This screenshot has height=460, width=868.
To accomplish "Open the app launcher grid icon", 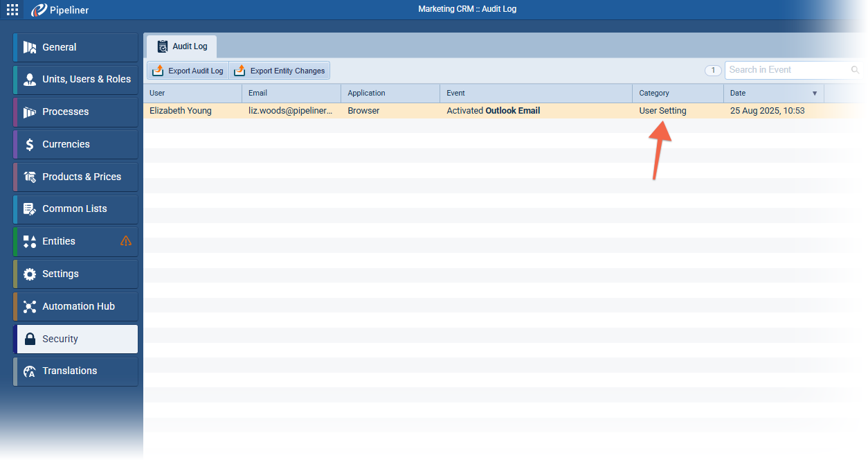I will tap(12, 10).
